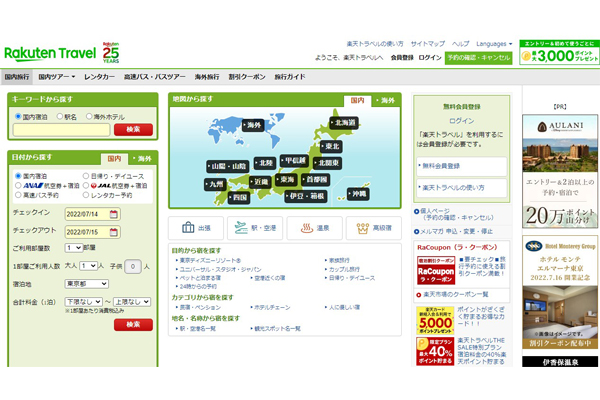Switch to the 海外 tab in map search
The height and width of the screenshot is (400, 600).
tap(385, 100)
